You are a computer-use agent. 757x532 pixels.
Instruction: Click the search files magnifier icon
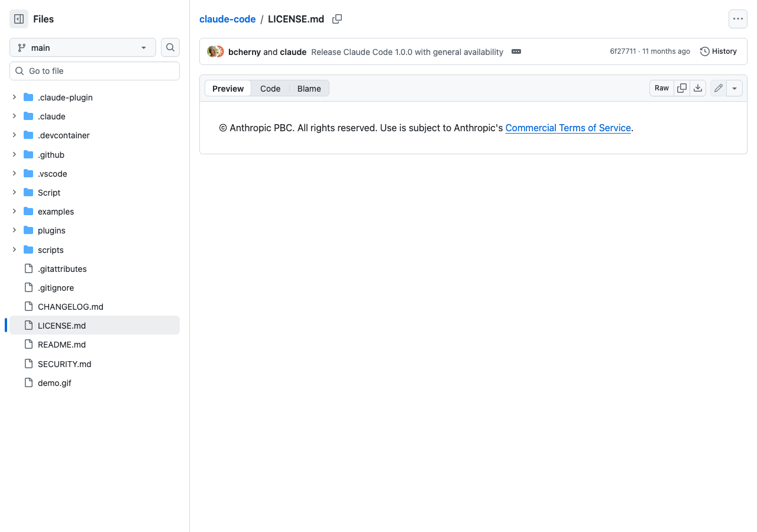click(170, 47)
